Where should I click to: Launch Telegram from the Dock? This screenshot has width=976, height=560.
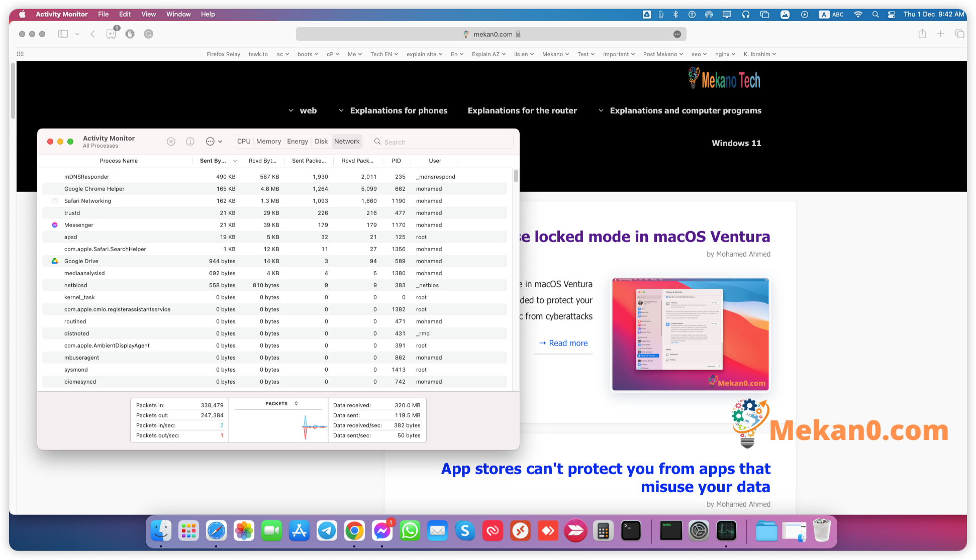327,531
